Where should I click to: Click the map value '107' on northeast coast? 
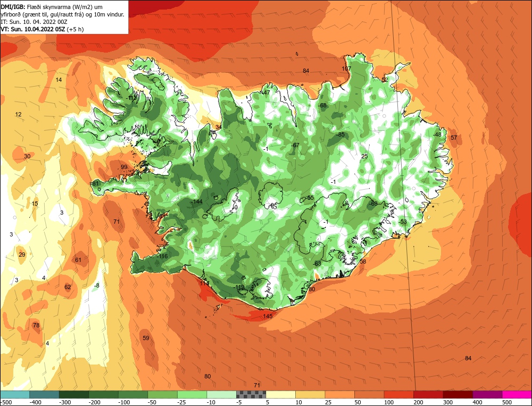point(346,69)
